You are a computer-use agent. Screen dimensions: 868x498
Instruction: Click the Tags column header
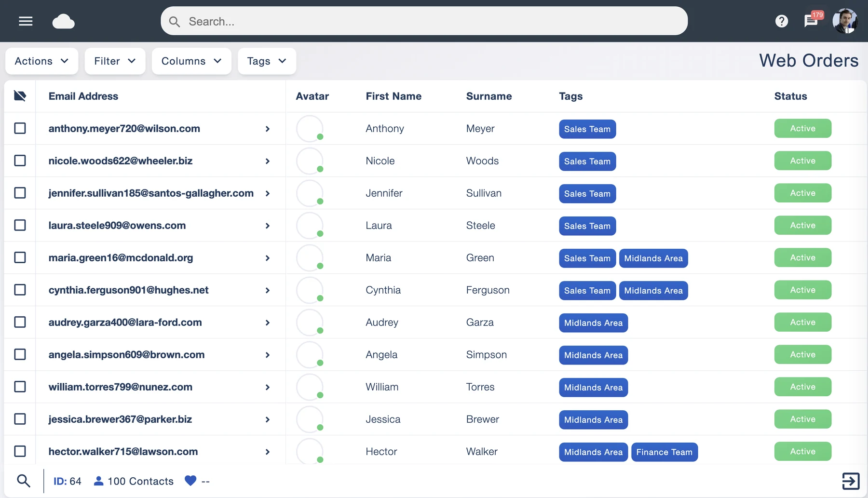pos(570,96)
